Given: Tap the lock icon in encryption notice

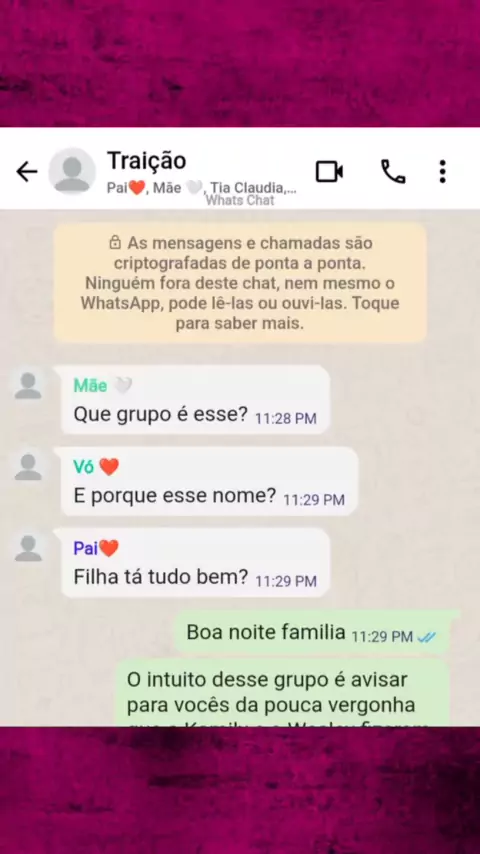Looking at the screenshot, I should (114, 242).
